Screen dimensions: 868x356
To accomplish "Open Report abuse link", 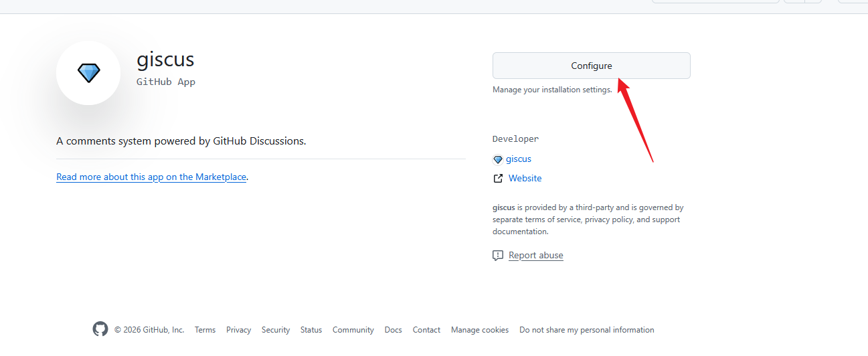I will [x=535, y=256].
